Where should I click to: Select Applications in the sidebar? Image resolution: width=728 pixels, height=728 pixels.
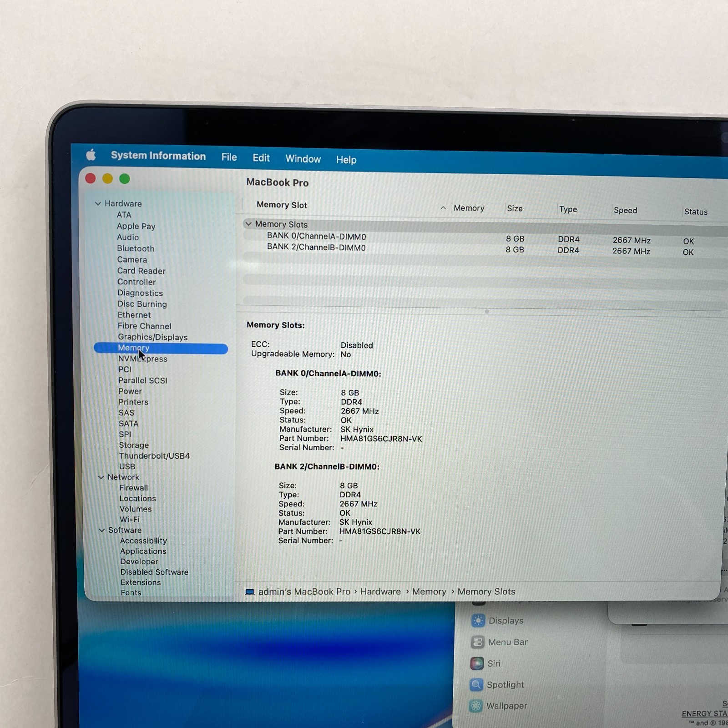[143, 551]
